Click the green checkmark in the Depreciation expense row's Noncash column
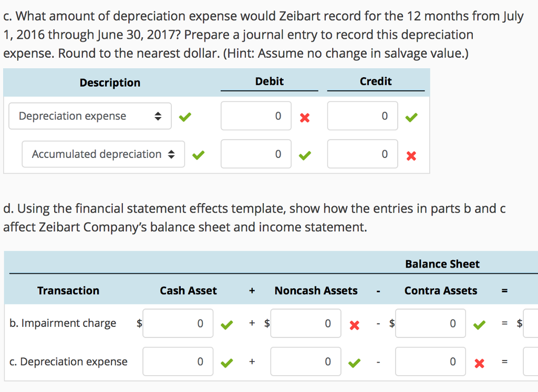 pyautogui.click(x=354, y=362)
